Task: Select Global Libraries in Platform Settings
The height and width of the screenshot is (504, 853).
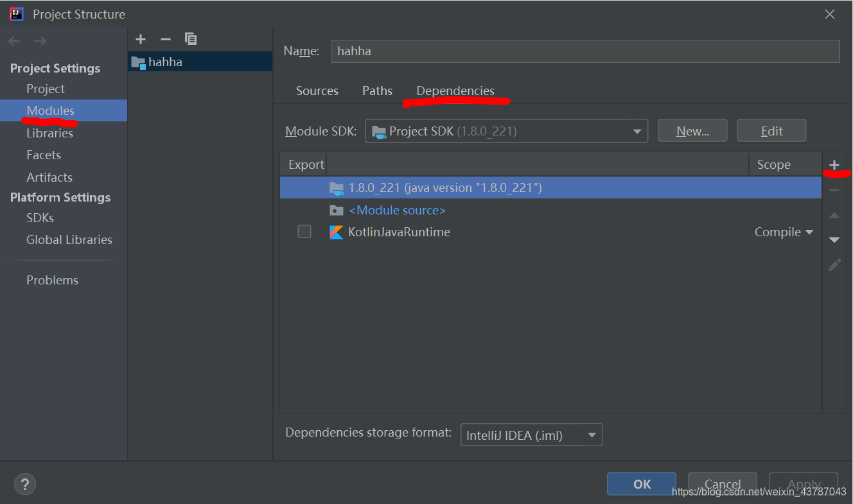Action: pyautogui.click(x=69, y=239)
